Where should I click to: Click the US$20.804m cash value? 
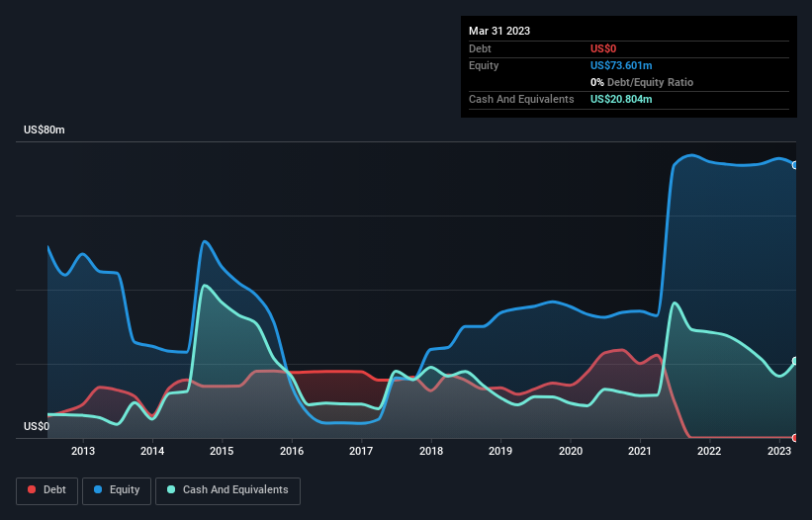click(621, 99)
